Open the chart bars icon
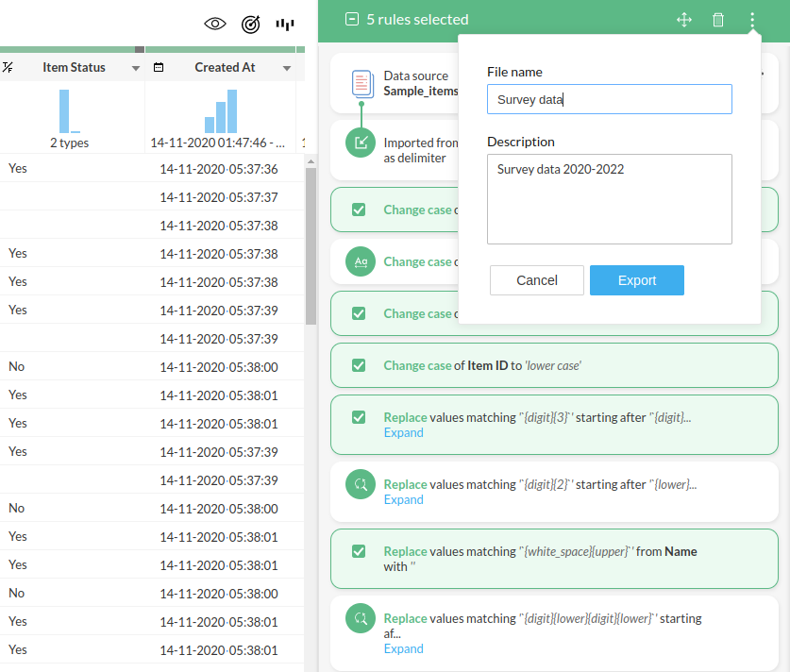 click(x=285, y=24)
